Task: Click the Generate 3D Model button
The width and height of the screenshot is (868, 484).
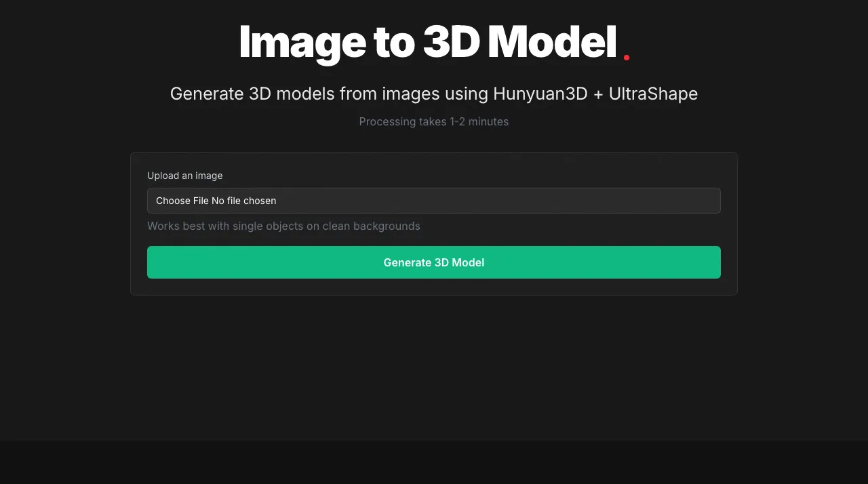Action: point(434,262)
